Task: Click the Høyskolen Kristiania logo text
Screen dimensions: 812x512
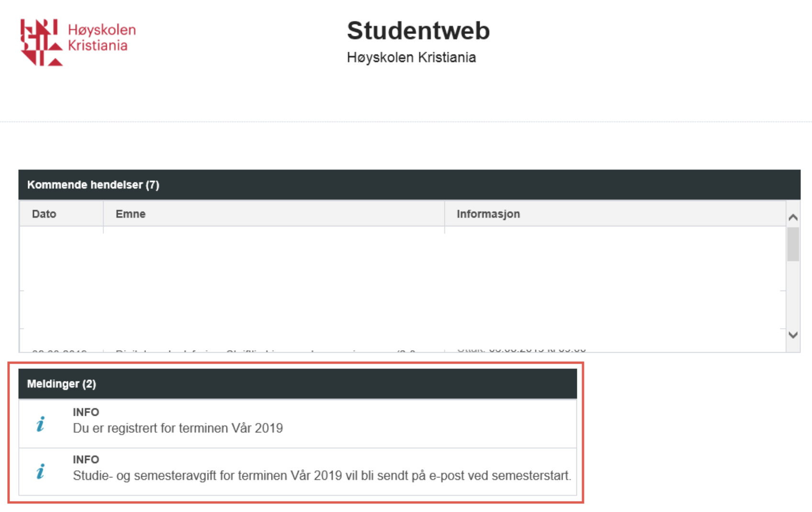Action: point(102,37)
